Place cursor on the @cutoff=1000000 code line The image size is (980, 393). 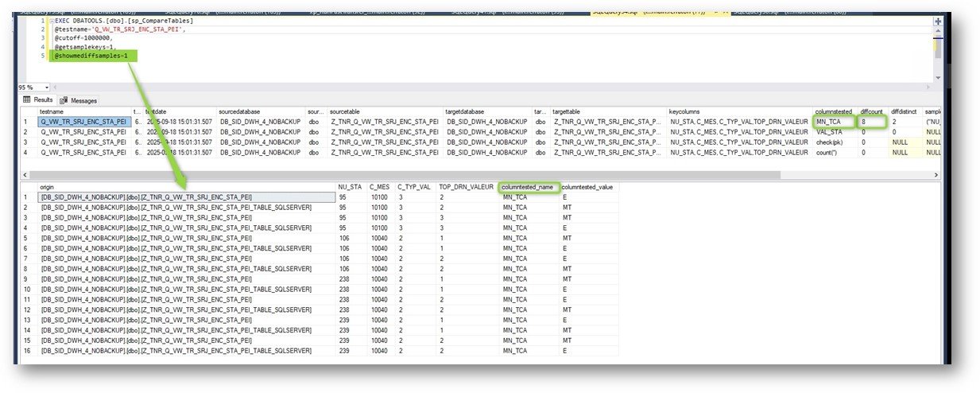pos(84,38)
